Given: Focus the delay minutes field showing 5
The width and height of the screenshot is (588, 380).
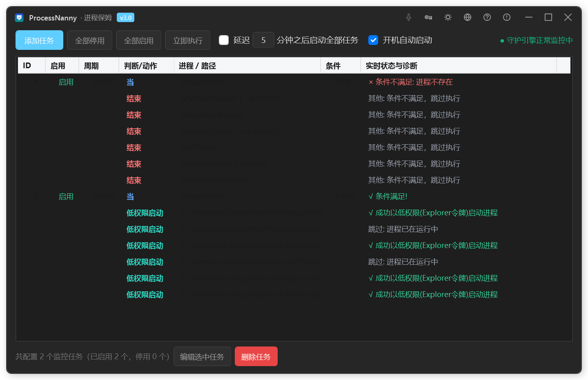Looking at the screenshot, I should tap(263, 40).
